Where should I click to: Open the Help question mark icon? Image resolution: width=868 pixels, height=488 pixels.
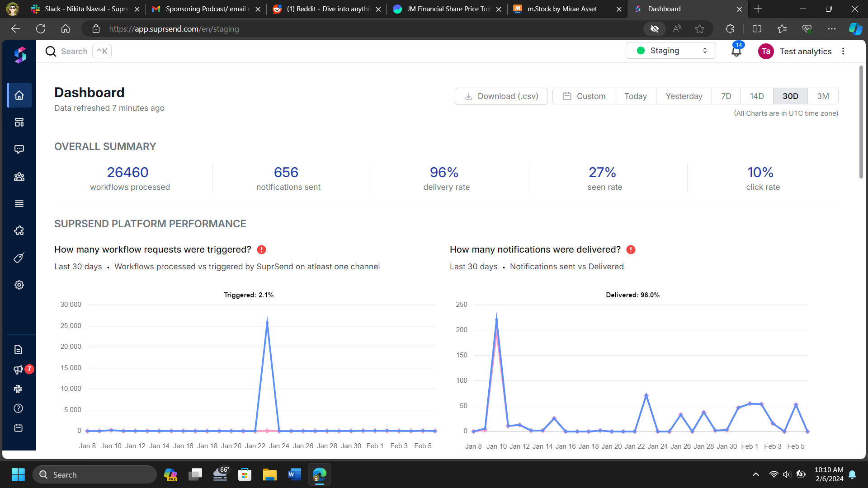[x=18, y=408]
